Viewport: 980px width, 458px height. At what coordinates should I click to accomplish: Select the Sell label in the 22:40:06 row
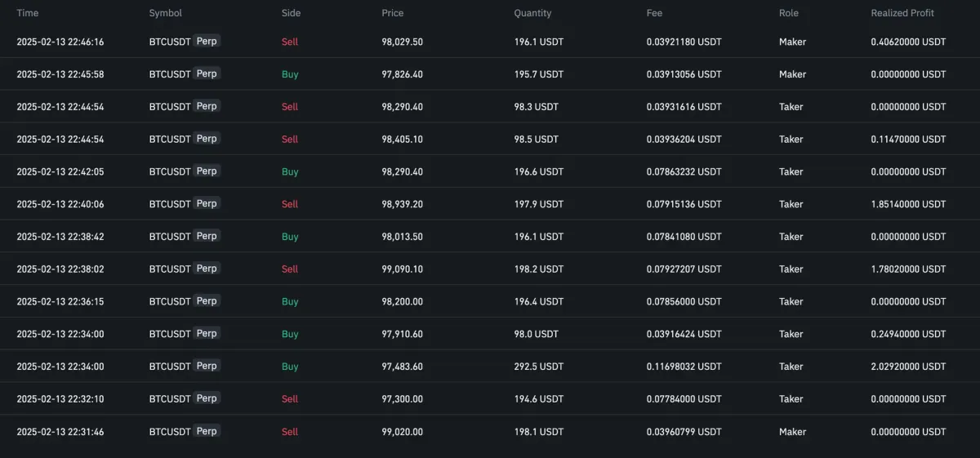tap(290, 204)
